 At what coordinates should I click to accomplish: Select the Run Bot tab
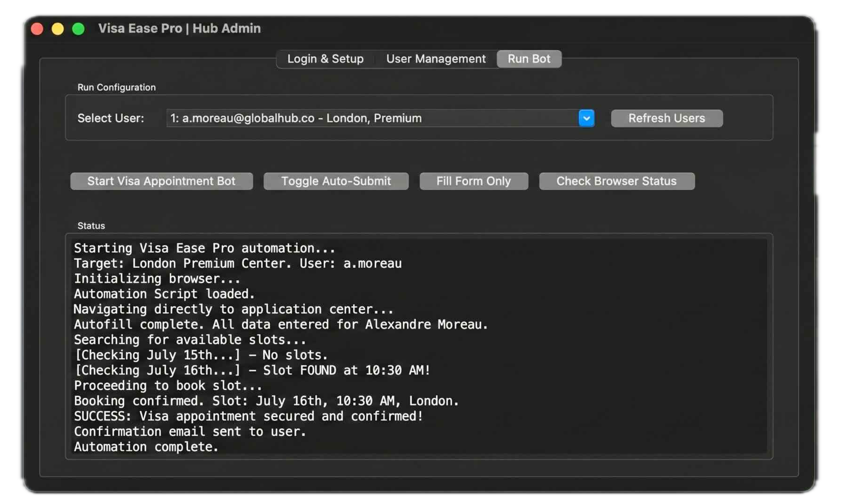tap(529, 59)
